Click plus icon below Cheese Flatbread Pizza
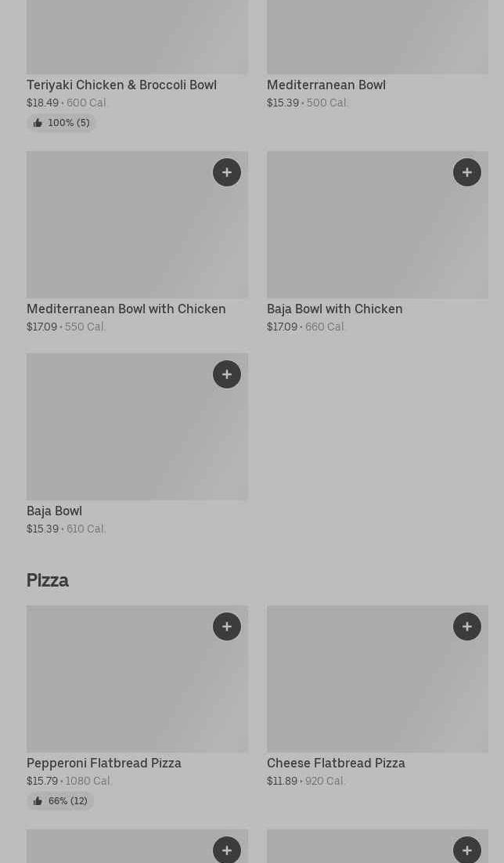 coord(467,850)
